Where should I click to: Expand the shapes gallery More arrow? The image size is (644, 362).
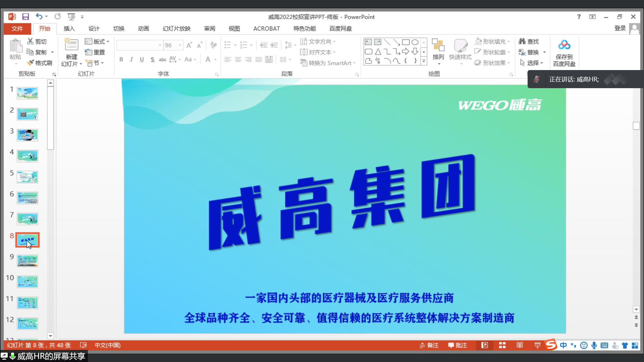pos(424,61)
